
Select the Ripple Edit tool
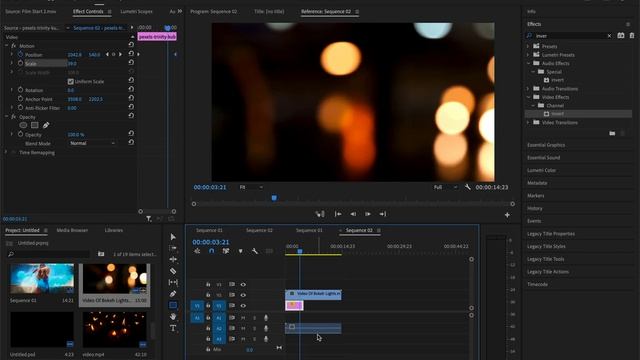(173, 259)
